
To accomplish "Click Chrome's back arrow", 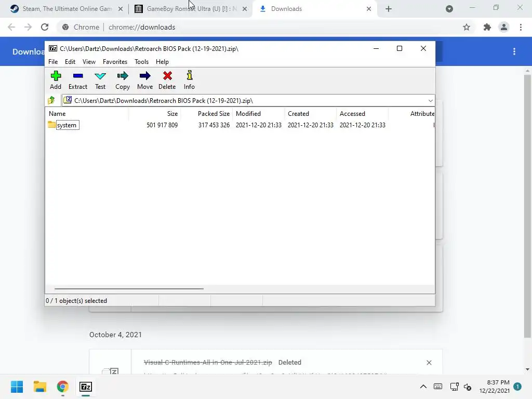I will pyautogui.click(x=11, y=27).
